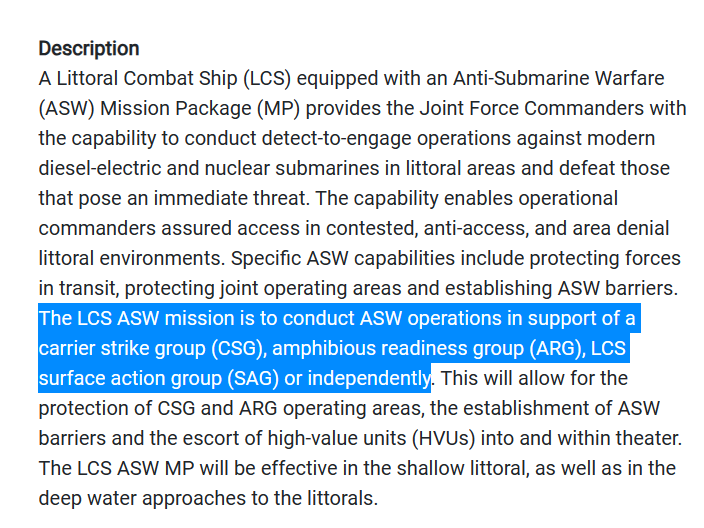The width and height of the screenshot is (704, 528).
Task: Click "Mission Package" in the second line
Action: click(176, 109)
